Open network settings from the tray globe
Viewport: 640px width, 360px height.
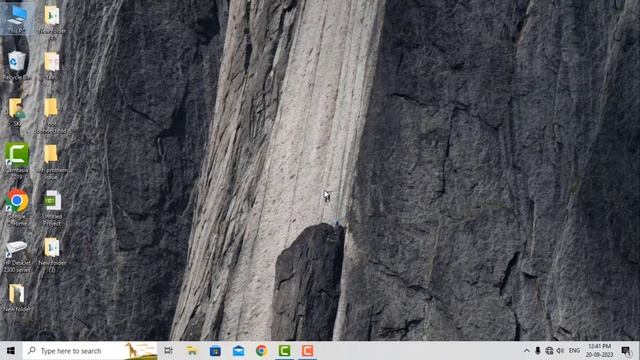click(x=549, y=351)
